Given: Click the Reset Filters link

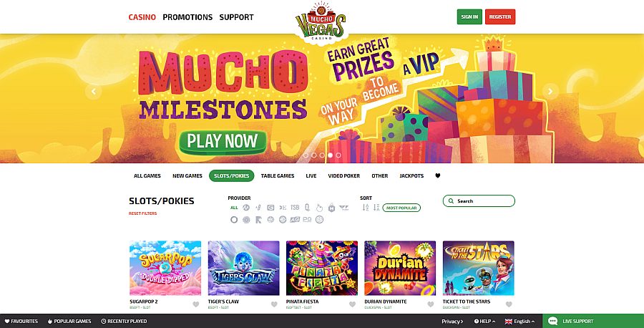Looking at the screenshot, I should [143, 213].
